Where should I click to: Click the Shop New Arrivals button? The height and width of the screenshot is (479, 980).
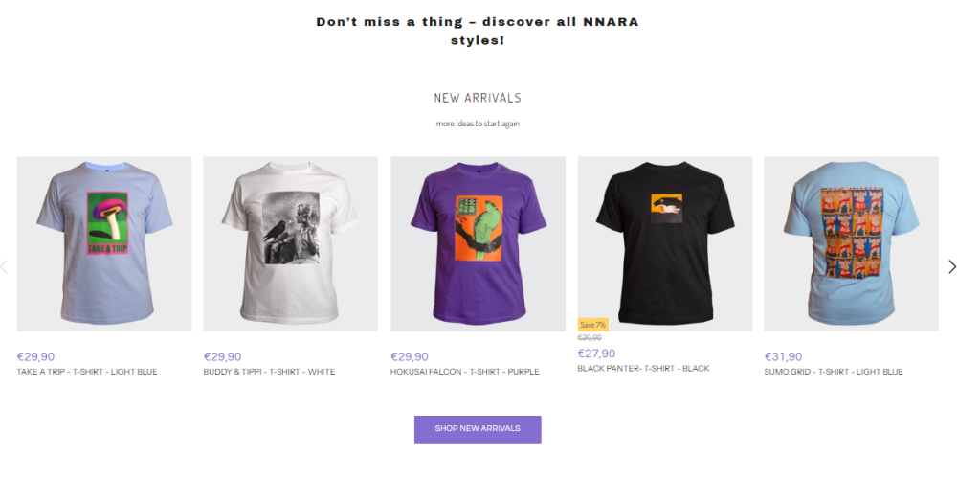[x=478, y=429]
